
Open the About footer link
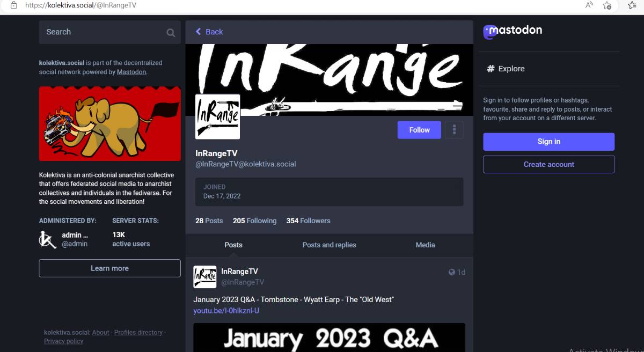(100, 333)
